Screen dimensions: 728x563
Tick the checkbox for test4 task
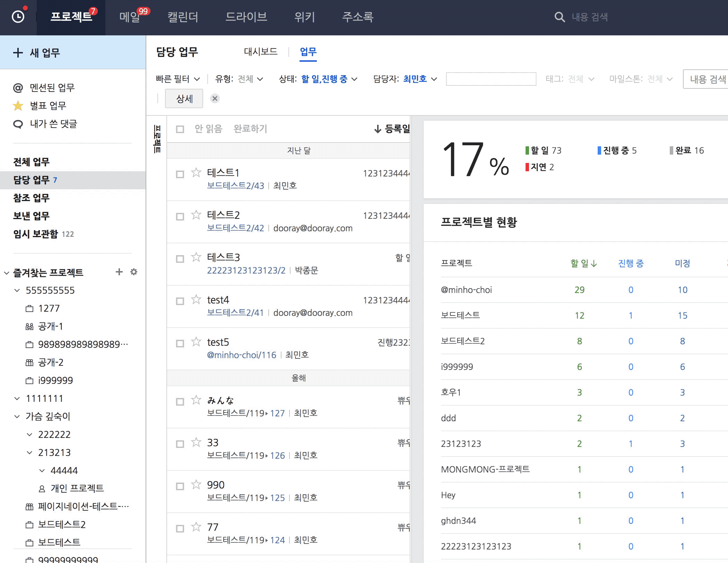180,301
